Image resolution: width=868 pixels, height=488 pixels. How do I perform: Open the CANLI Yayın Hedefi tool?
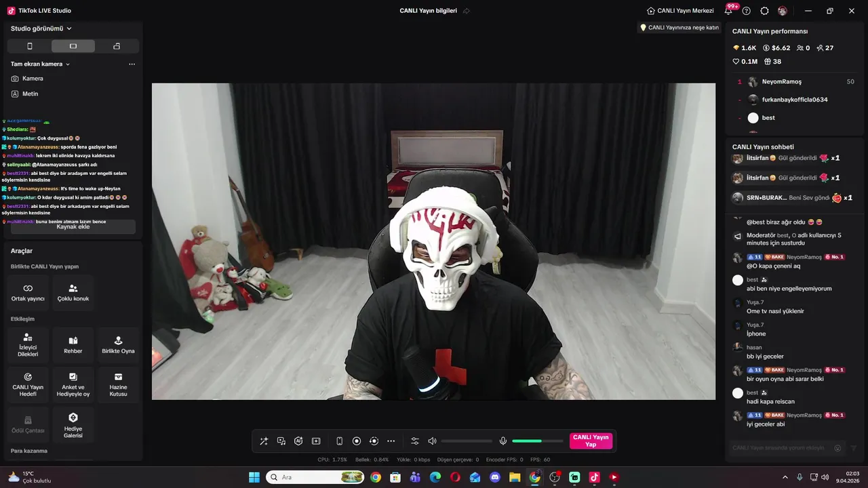[28, 384]
